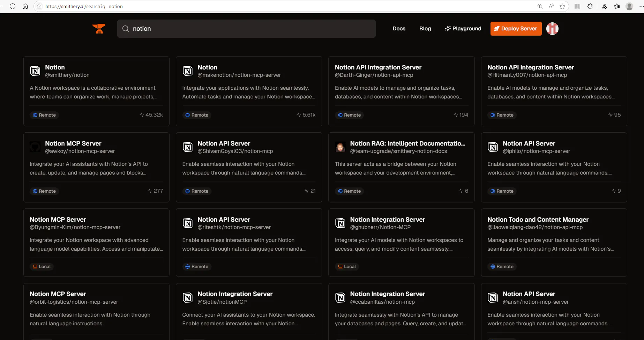
Task: Open the browser extensions menu
Action: click(x=590, y=6)
